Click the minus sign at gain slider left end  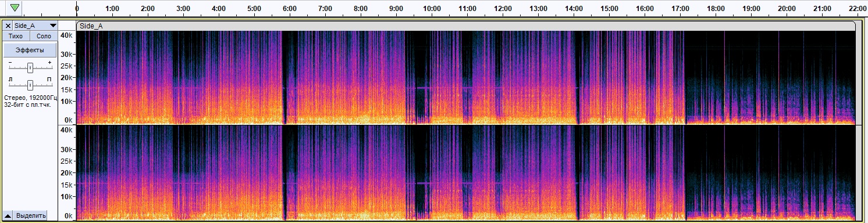[x=10, y=63]
